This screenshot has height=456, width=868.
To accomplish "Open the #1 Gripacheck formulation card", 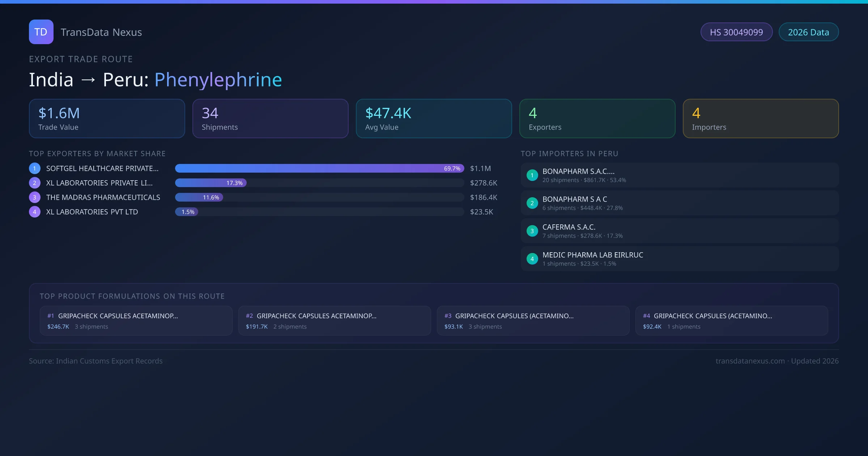I will click(136, 321).
